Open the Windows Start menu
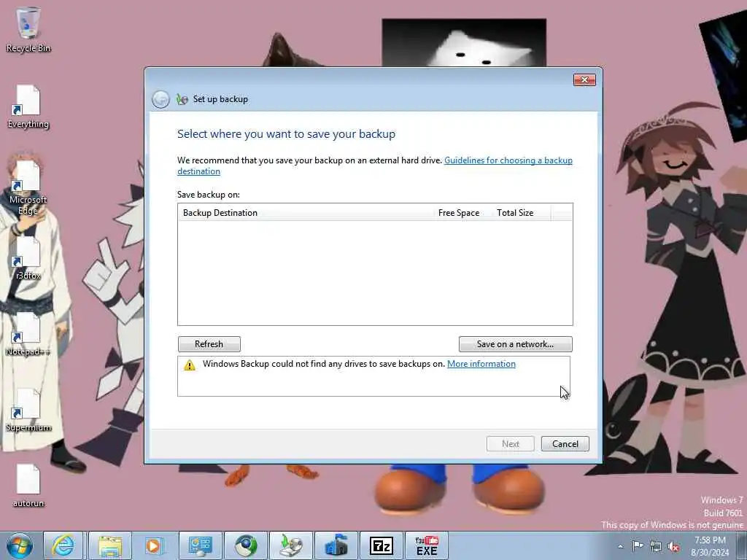 pos(20,545)
